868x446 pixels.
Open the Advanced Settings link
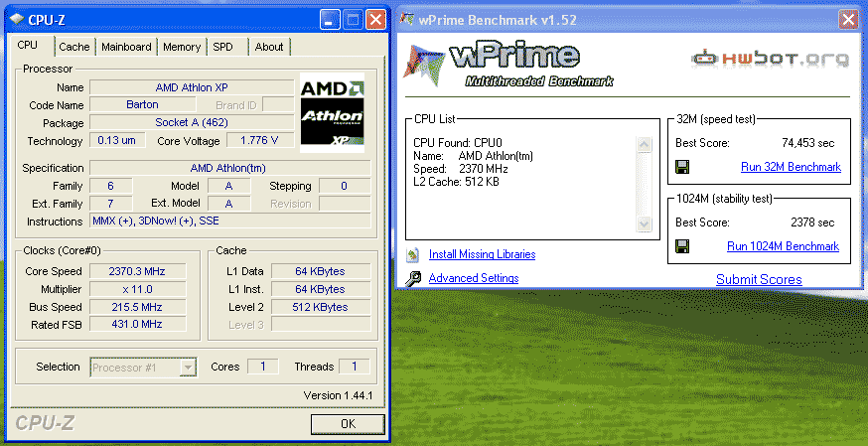tap(474, 278)
